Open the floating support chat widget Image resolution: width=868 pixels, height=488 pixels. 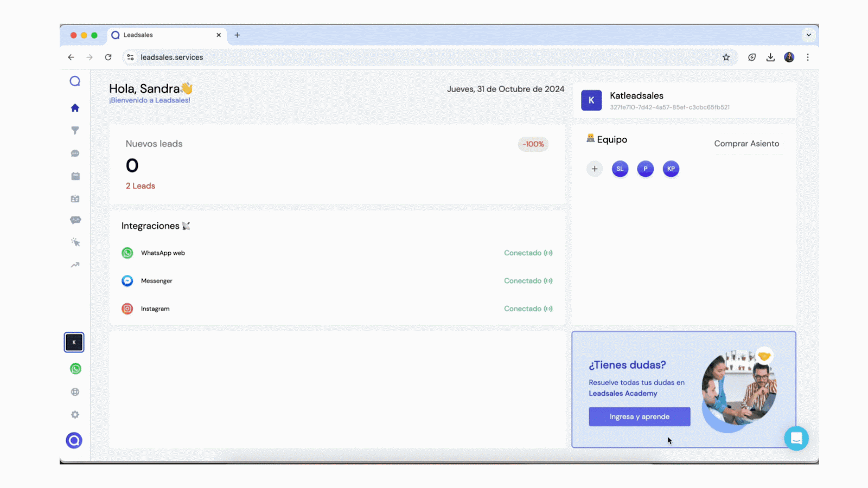point(796,438)
